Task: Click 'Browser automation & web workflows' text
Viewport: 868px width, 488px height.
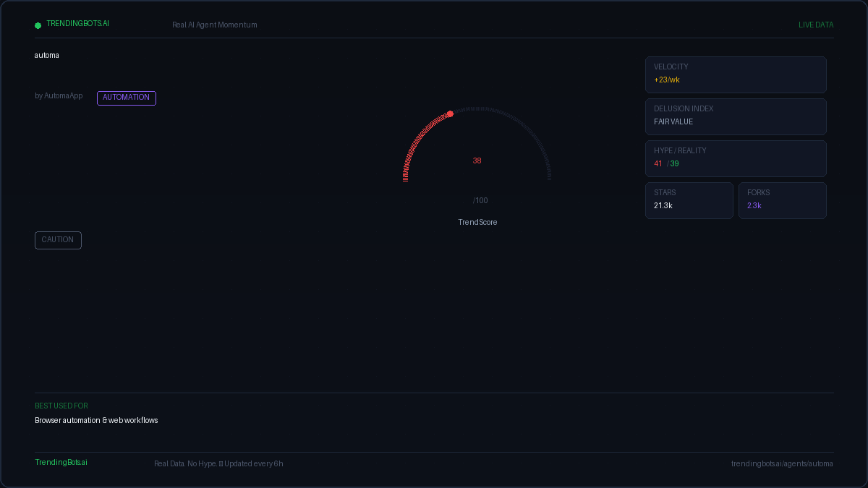Action: (x=96, y=421)
